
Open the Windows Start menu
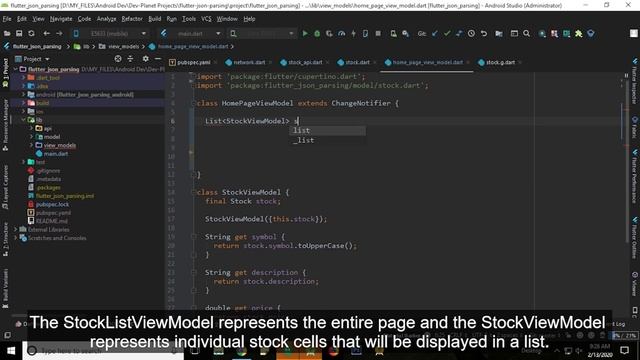(x=11, y=351)
